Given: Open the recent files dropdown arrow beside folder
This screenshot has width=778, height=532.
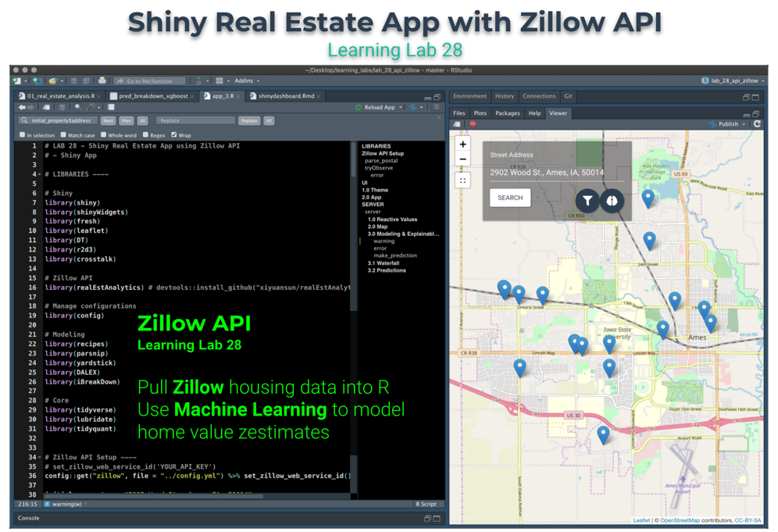Looking at the screenshot, I should click(62, 81).
